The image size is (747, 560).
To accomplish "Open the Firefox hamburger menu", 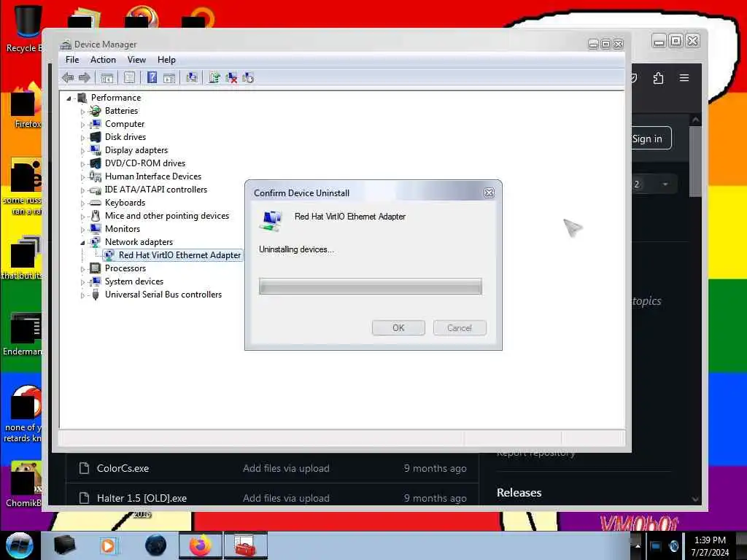I will click(684, 78).
